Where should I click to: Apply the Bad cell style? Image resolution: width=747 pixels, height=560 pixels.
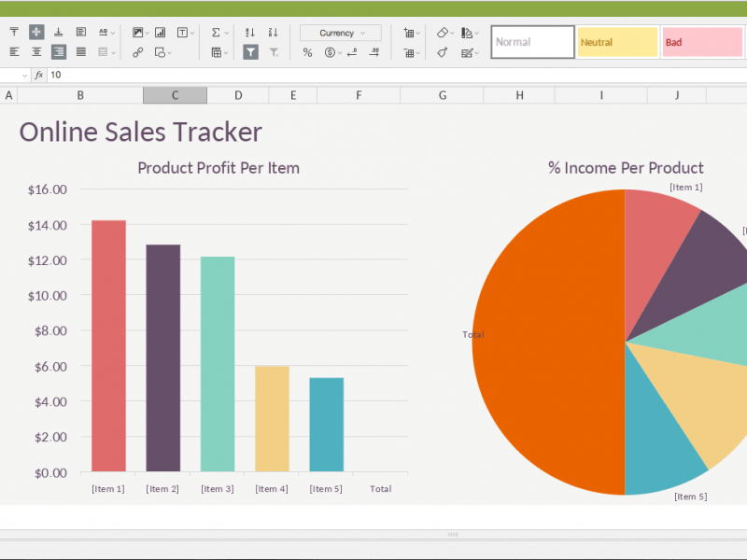point(701,42)
